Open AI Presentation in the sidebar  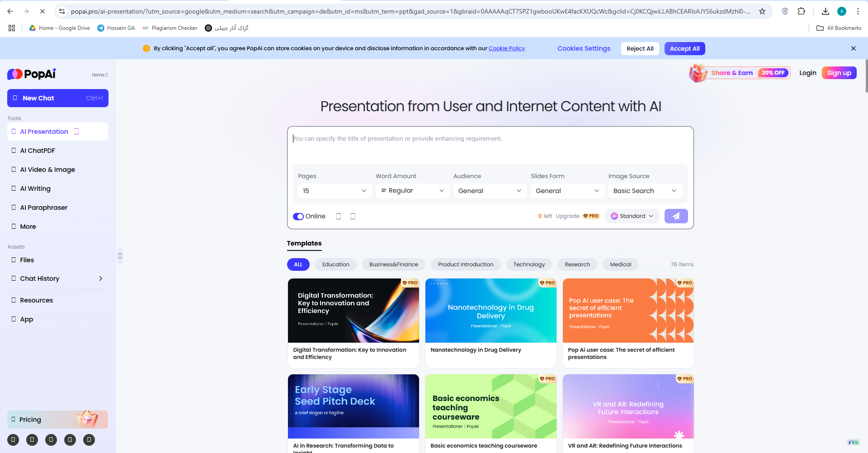point(57,132)
